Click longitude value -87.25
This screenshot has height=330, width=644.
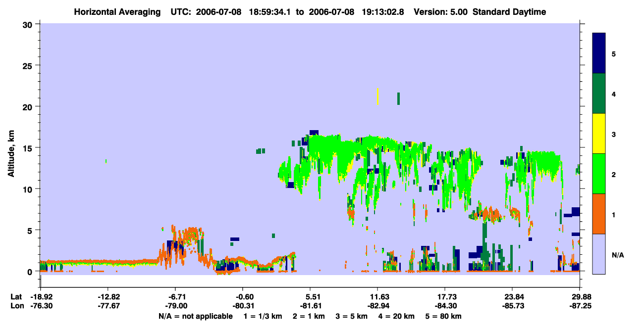580,306
